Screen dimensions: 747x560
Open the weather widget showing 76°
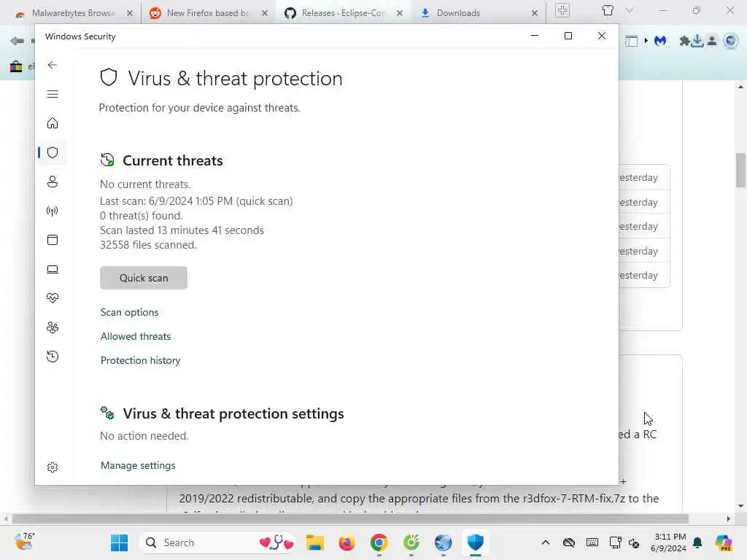tap(24, 542)
